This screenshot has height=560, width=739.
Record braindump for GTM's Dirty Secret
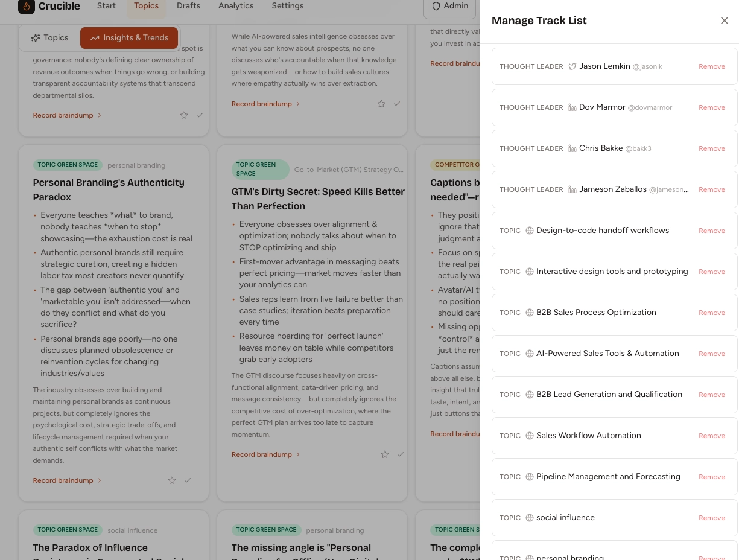265,454
